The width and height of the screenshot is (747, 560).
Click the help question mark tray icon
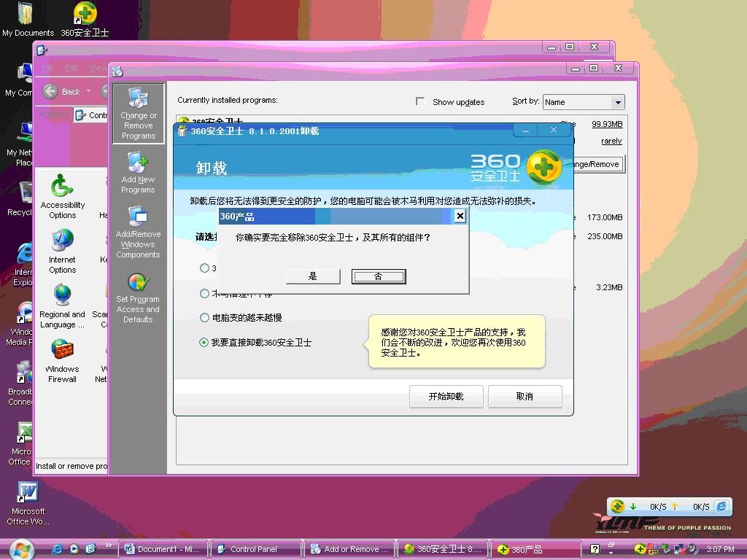click(595, 549)
